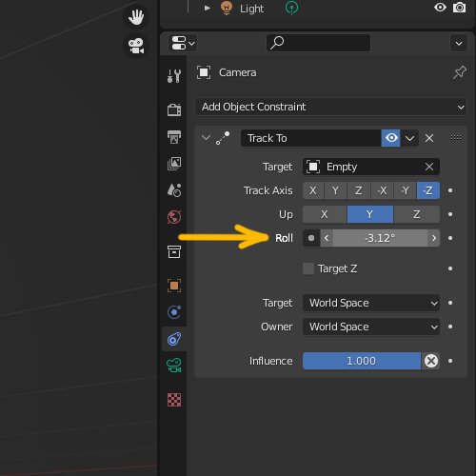The image size is (476, 476).
Task: Toggle render visibility of Light
Action: 459,8
